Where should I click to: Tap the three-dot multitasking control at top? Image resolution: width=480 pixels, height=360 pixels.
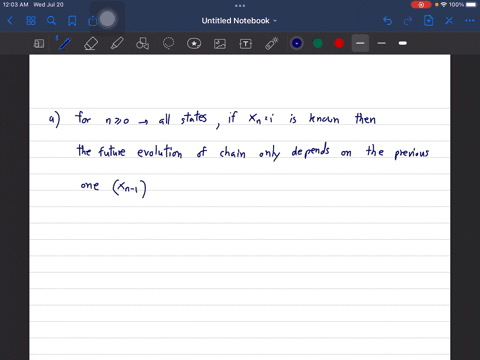pyautogui.click(x=240, y=5)
